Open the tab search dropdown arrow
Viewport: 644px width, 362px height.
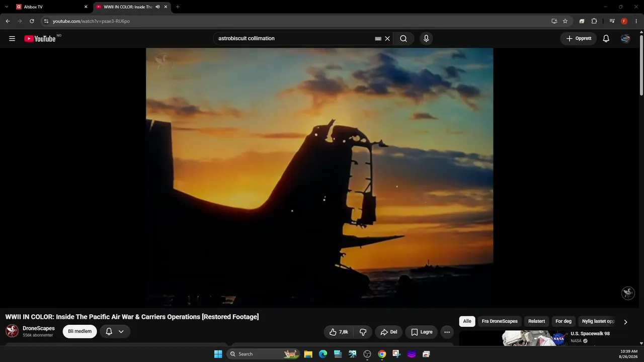click(x=7, y=7)
